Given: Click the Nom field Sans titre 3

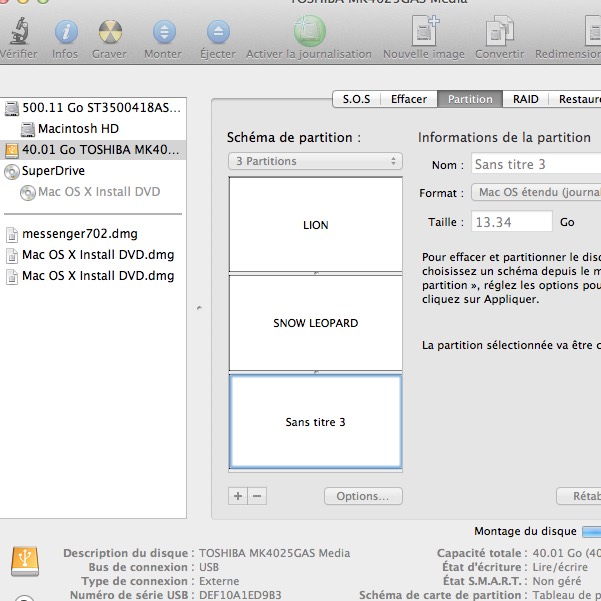Looking at the screenshot, I should click(536, 164).
